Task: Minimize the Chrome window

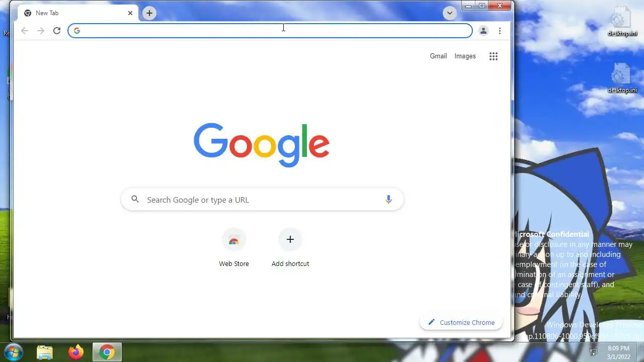Action: click(x=468, y=6)
